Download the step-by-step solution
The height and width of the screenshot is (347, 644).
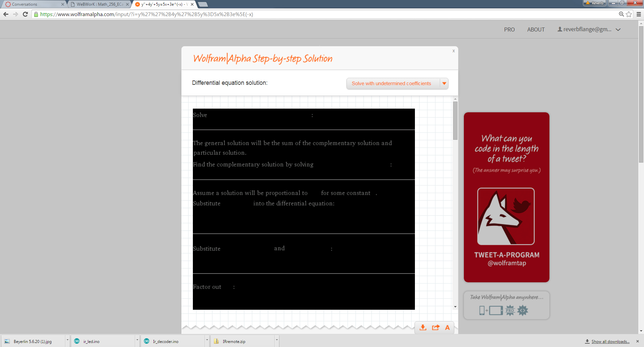[423, 328]
